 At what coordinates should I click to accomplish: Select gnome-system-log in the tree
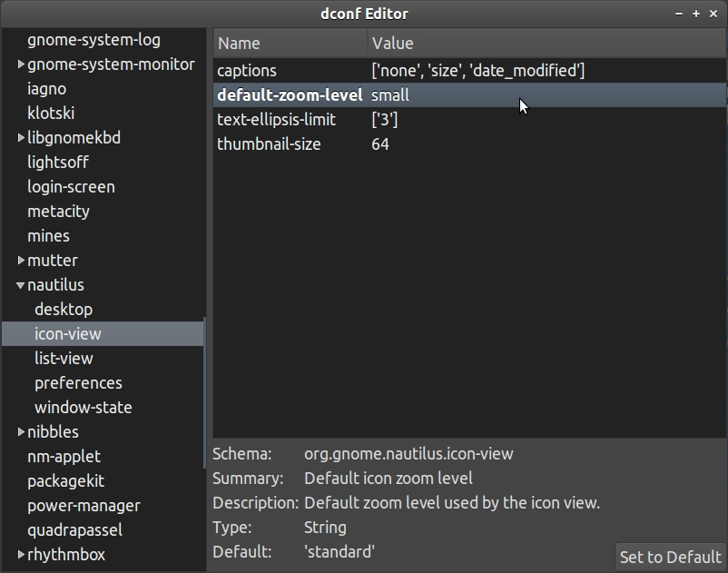point(93,40)
